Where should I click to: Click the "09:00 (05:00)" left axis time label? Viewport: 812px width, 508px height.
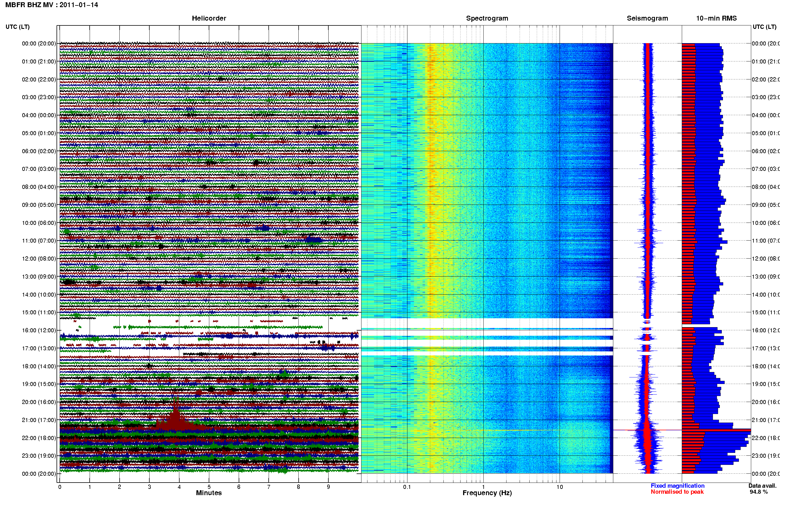click(39, 205)
